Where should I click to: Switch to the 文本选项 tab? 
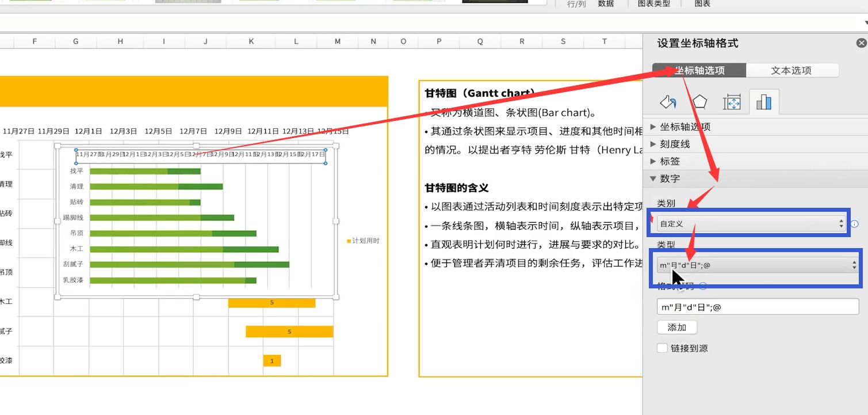[792, 70]
